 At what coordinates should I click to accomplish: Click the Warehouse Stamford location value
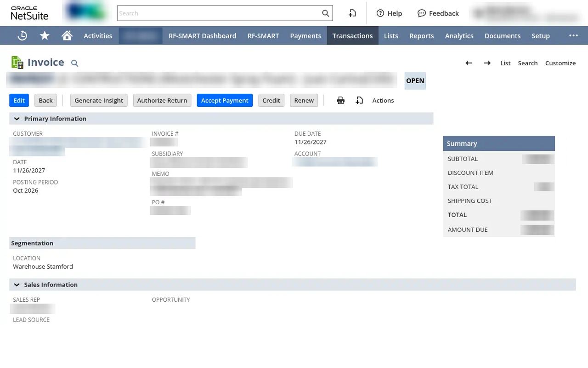click(x=43, y=266)
